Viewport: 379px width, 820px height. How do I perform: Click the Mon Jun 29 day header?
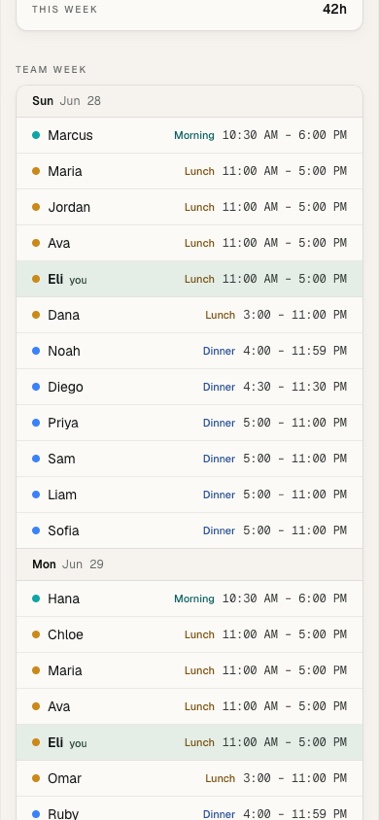[x=189, y=564]
